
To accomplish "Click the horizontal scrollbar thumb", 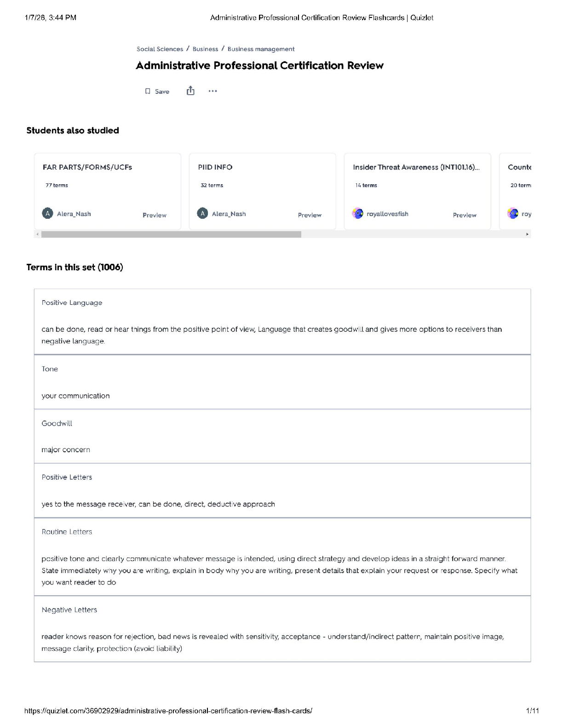I will (x=171, y=234).
